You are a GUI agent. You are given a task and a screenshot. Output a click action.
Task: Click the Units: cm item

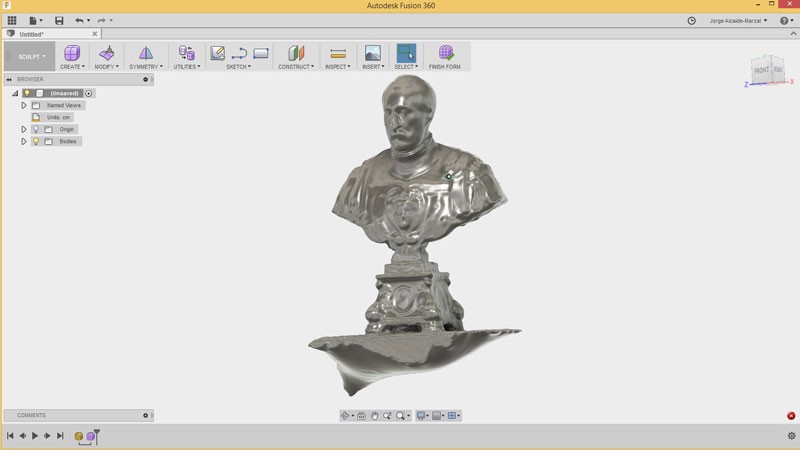(58, 117)
